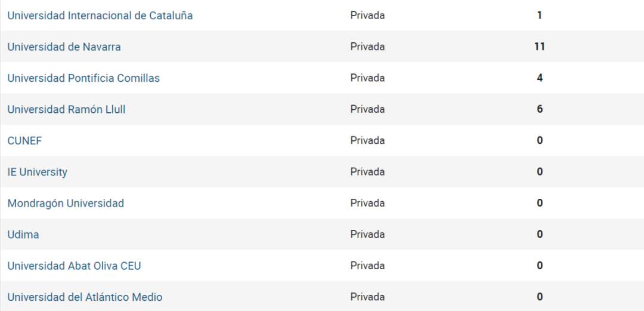Screen dimensions: 644x311
Task: Open Universidad Internacional de Cataluña link
Action: pos(100,16)
